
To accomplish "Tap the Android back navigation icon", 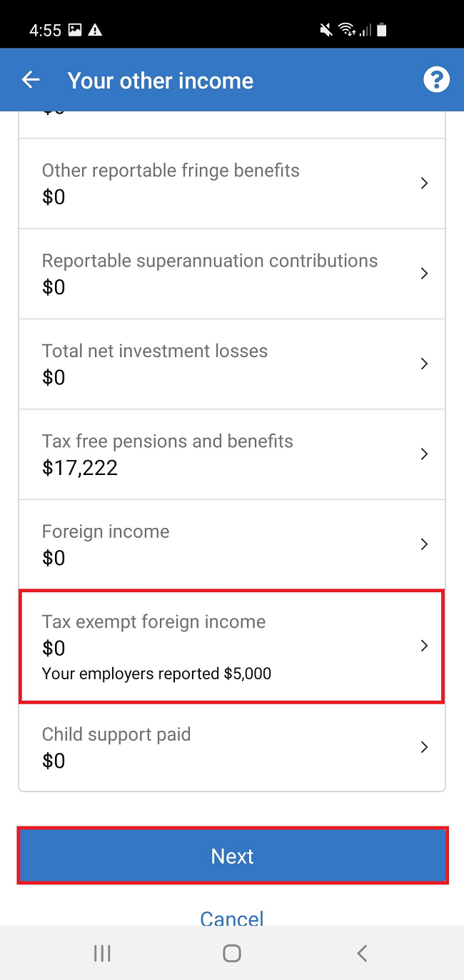I will [362, 953].
